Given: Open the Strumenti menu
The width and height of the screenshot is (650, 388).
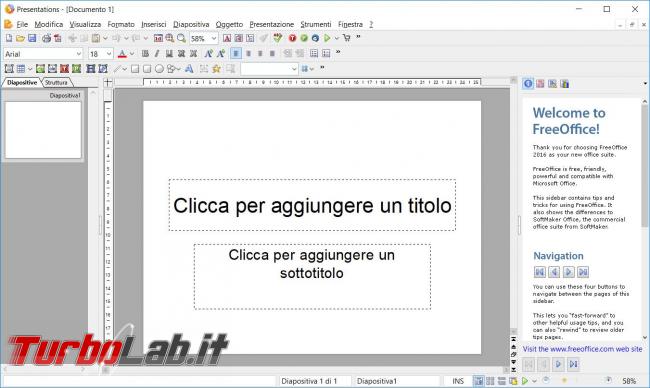Looking at the screenshot, I should tap(316, 24).
